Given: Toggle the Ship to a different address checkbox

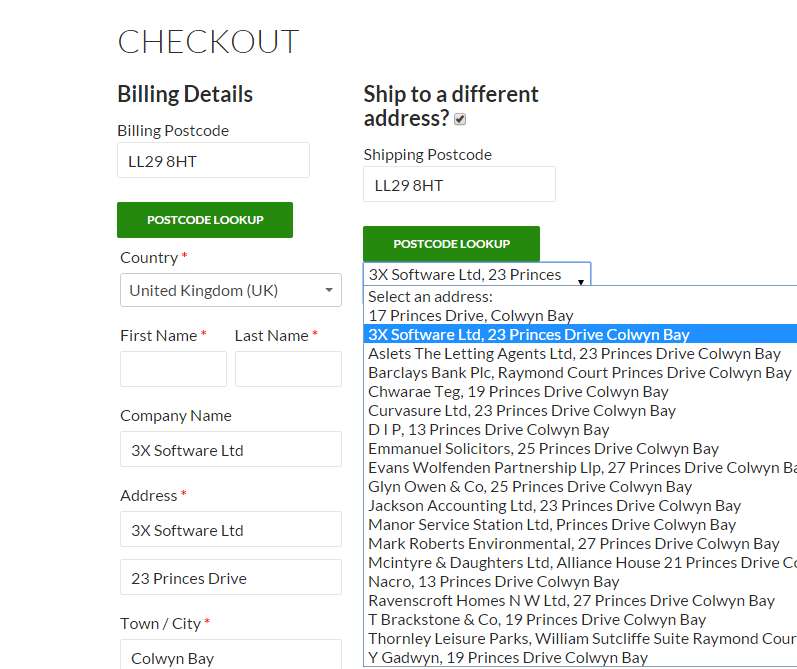Looking at the screenshot, I should tap(459, 119).
